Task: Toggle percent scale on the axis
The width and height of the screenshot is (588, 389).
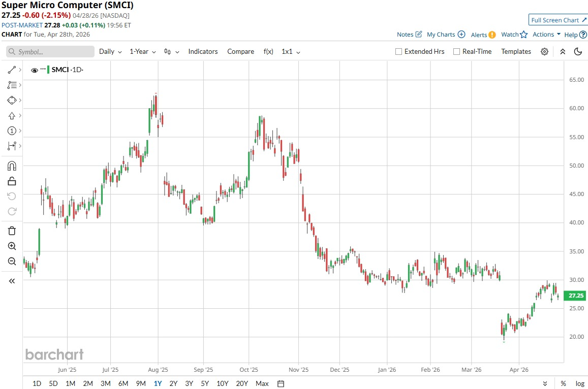Action: point(563,383)
